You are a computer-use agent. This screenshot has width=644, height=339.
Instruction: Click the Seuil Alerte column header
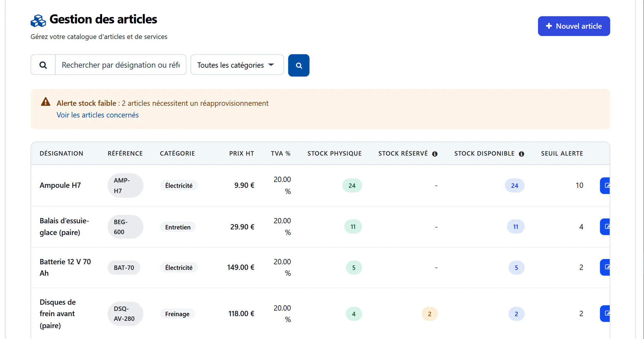pyautogui.click(x=562, y=154)
